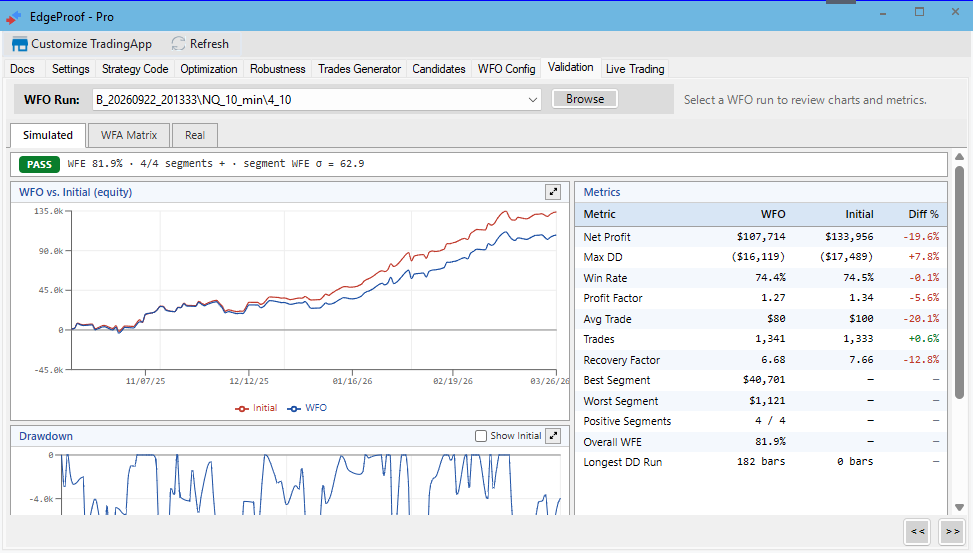The height and width of the screenshot is (553, 973).
Task: Click the next page >> button
Action: [953, 531]
